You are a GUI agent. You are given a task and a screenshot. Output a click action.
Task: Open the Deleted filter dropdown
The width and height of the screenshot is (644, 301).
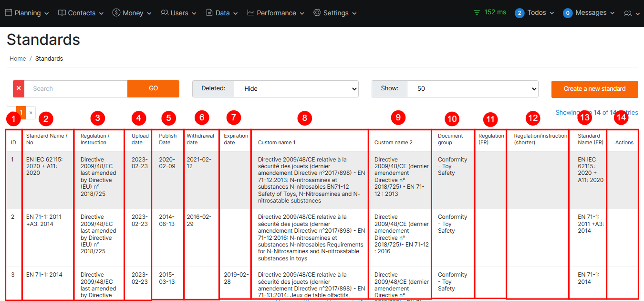click(x=296, y=89)
